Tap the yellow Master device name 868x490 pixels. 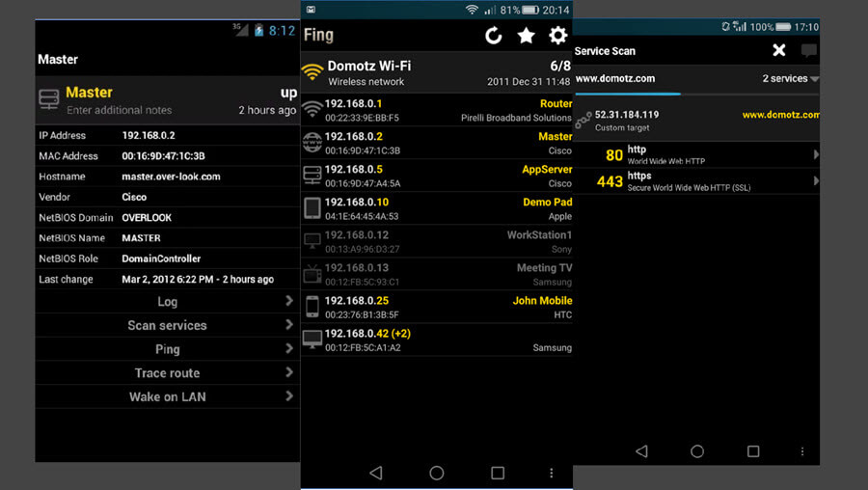pyautogui.click(x=556, y=136)
